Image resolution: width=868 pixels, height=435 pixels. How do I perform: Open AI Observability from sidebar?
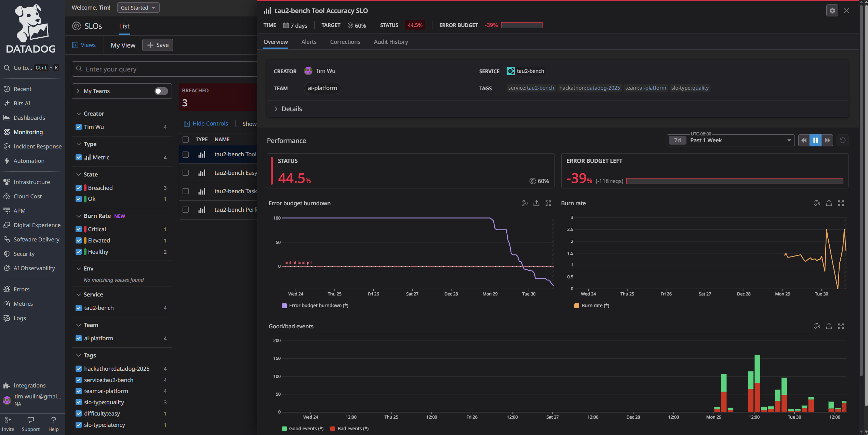point(34,268)
